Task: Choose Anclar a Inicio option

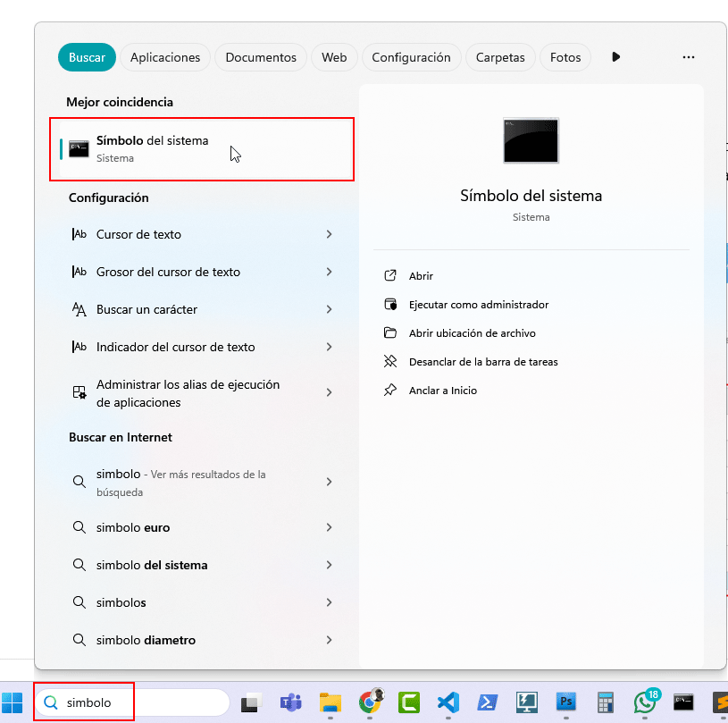Action: click(x=442, y=391)
